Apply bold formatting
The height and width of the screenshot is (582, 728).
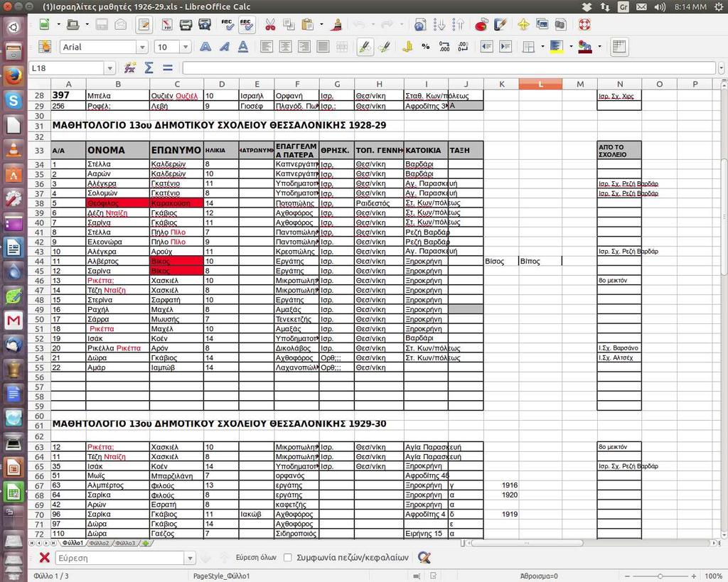pos(205,46)
